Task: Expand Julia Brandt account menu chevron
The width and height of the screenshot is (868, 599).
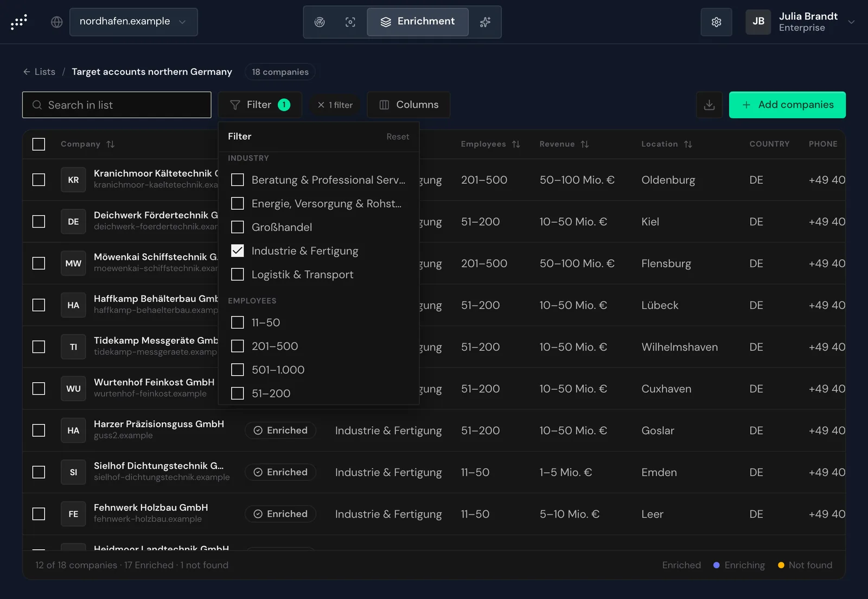Action: [851, 22]
